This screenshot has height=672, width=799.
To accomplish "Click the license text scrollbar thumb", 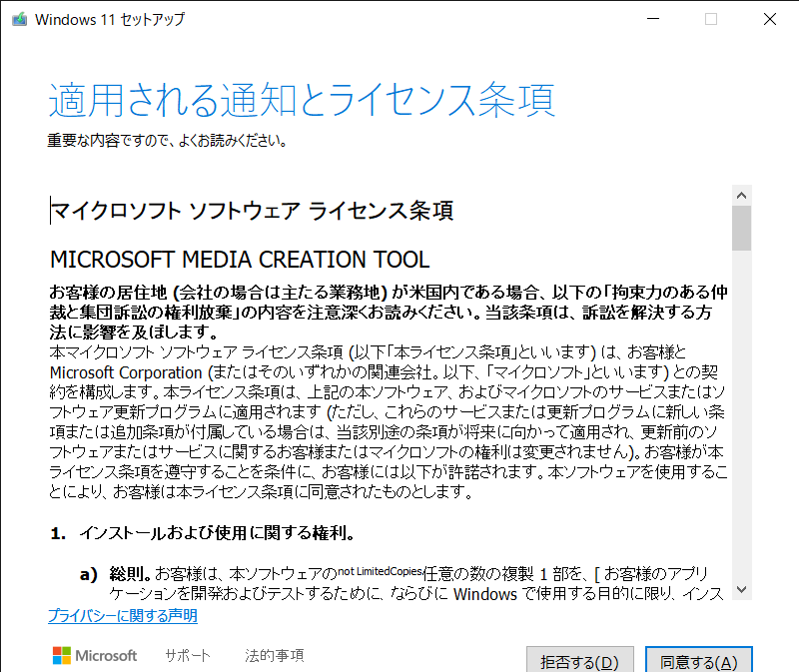I will tap(741, 229).
